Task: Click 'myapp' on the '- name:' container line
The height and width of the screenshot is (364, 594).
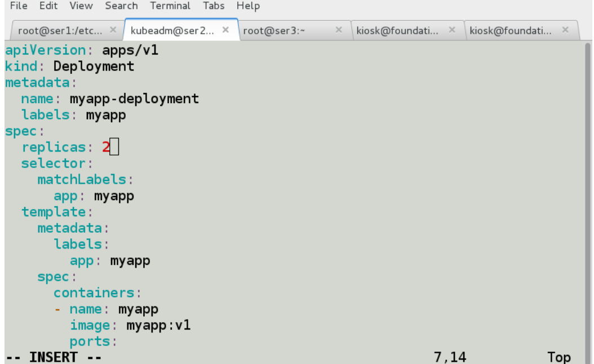Action: coord(138,309)
